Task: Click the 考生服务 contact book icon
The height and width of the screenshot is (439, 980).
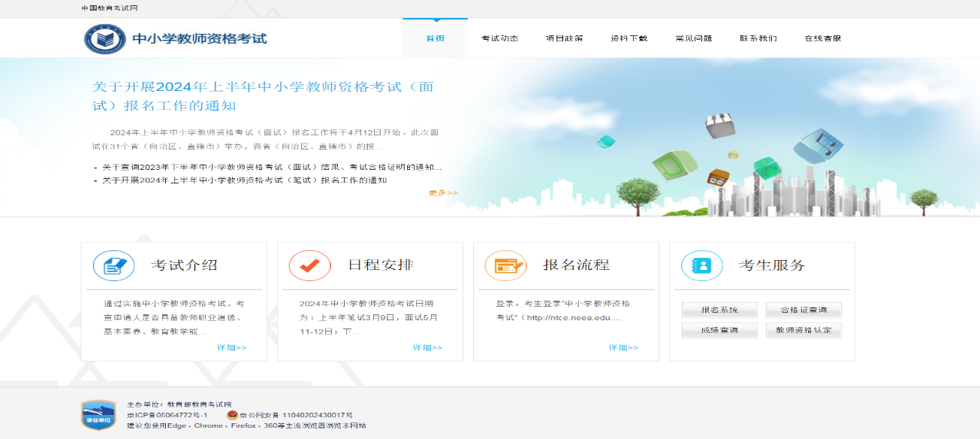Action: pos(701,265)
